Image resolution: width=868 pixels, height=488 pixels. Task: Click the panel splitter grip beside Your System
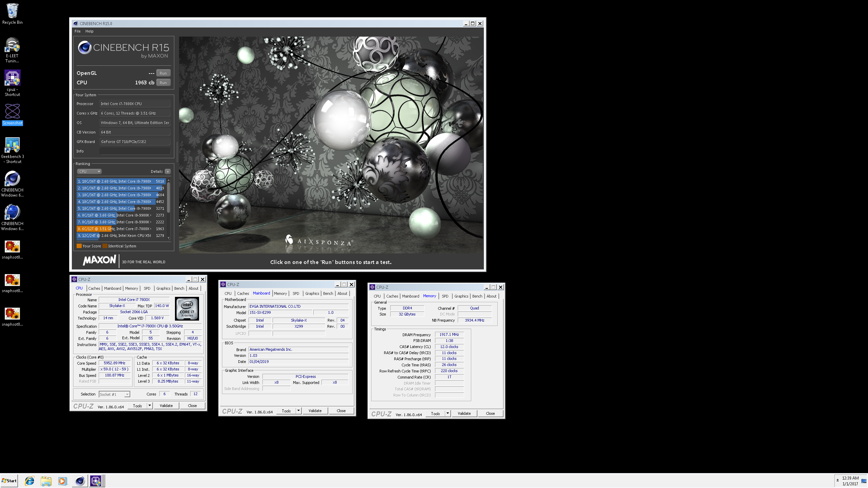click(177, 153)
